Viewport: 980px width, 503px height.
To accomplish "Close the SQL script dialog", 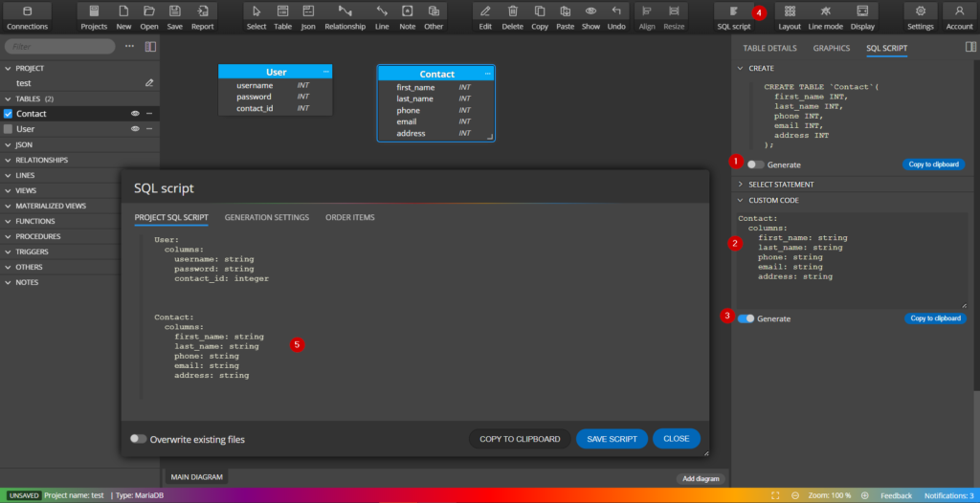I will click(x=677, y=439).
